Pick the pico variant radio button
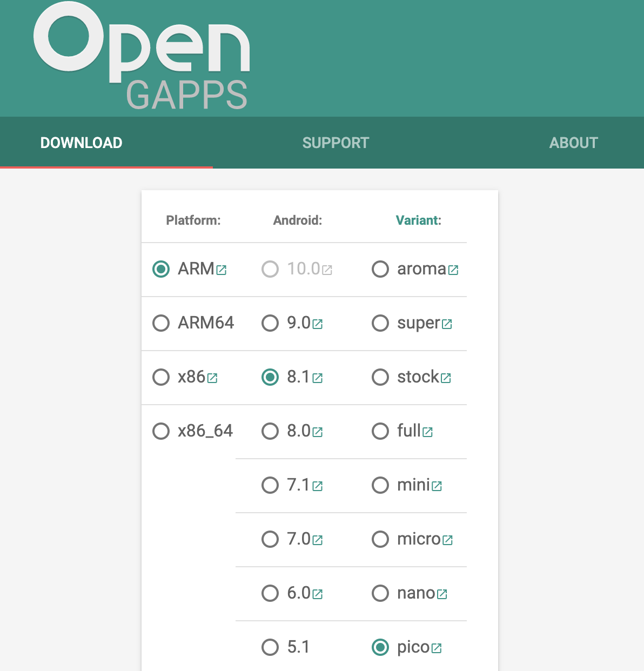 tap(380, 647)
